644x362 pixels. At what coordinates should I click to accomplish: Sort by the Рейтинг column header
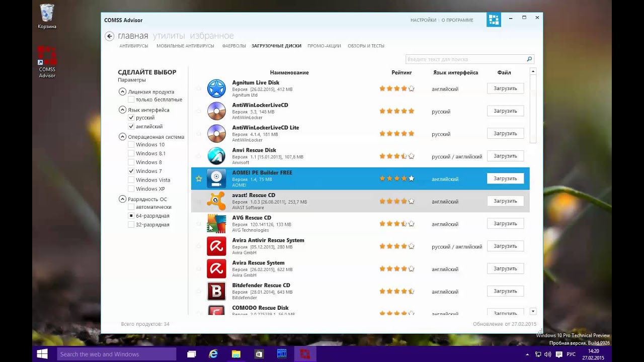[401, 72]
